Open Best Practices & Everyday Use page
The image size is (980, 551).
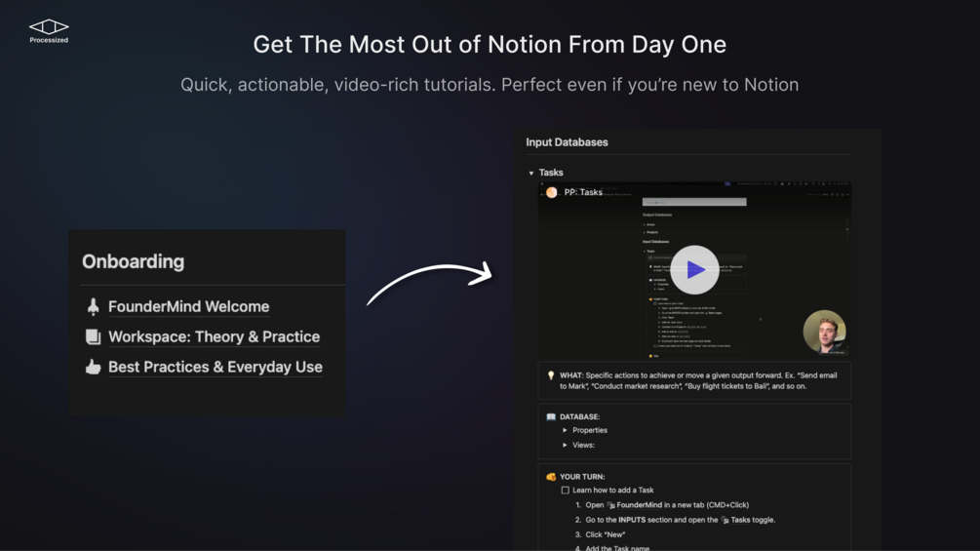click(215, 367)
